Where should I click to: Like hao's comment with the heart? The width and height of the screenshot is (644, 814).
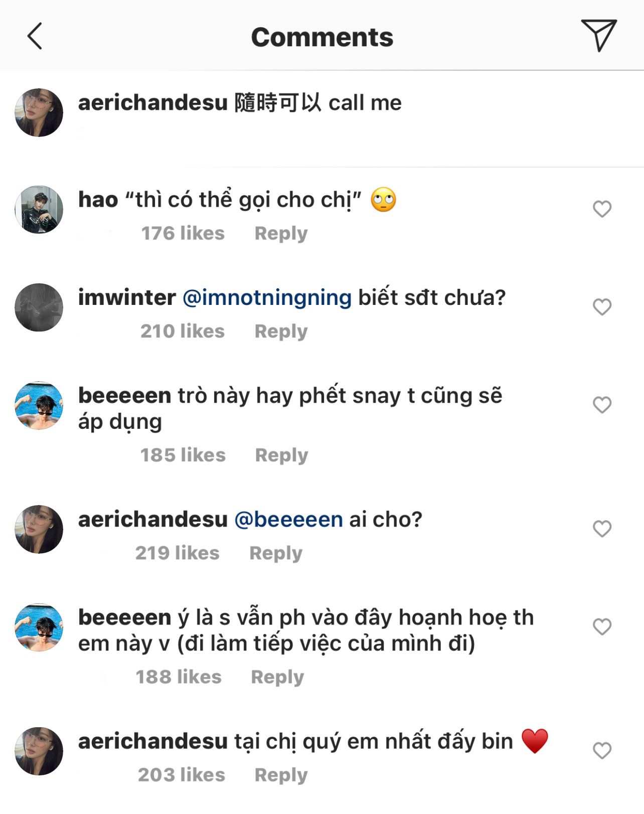click(x=602, y=209)
